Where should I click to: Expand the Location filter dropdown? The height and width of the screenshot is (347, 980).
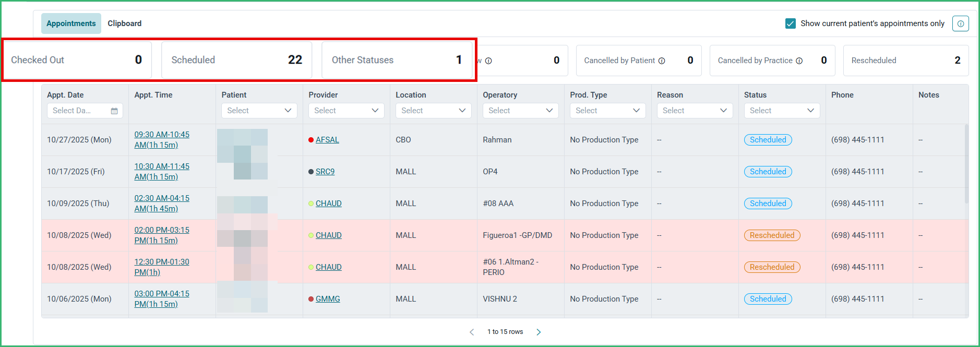pos(434,111)
